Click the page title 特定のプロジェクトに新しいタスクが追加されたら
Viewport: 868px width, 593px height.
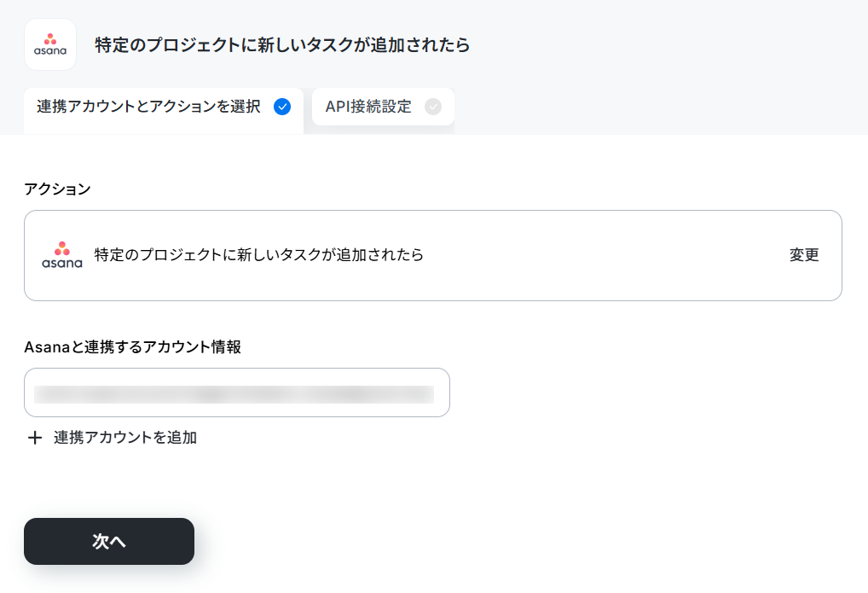pos(282,45)
